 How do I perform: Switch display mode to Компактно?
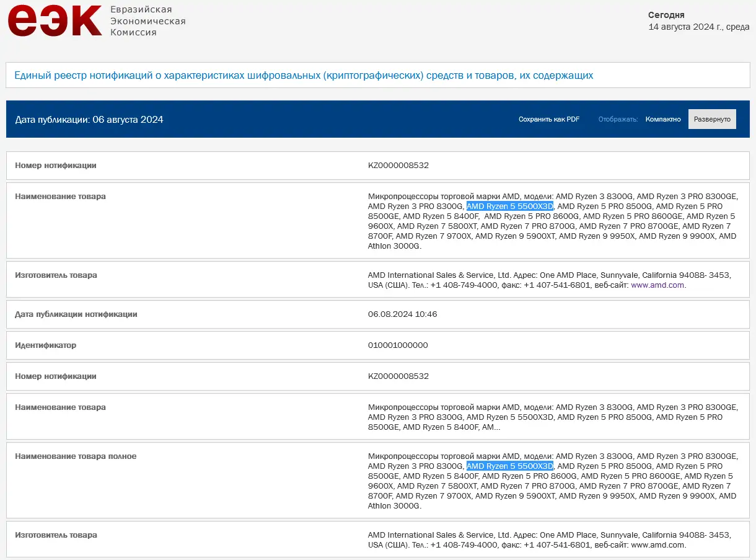click(663, 119)
